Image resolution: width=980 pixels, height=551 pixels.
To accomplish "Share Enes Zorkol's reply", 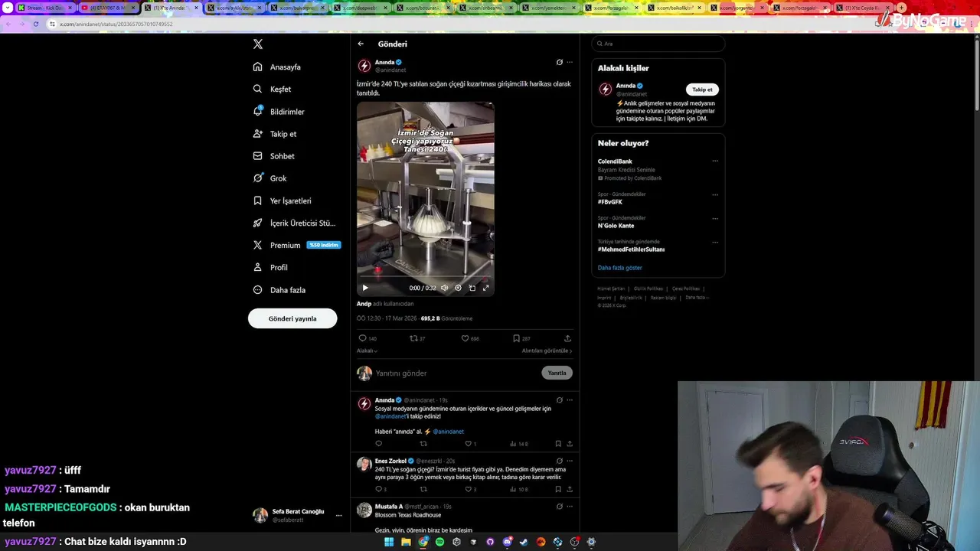I will [570, 489].
